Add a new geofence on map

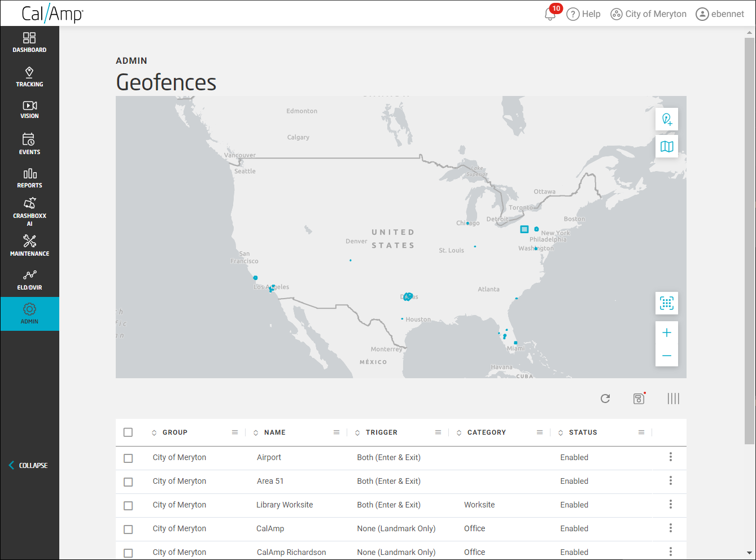coord(667,119)
